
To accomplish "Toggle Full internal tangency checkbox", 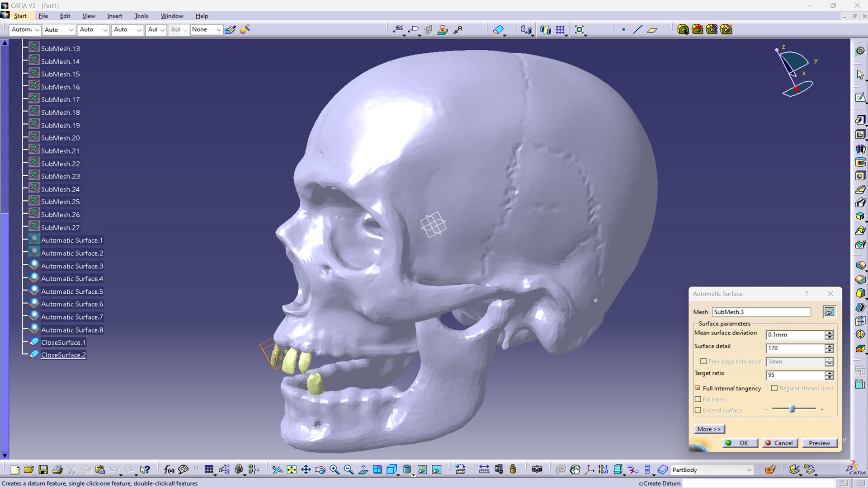I will pyautogui.click(x=698, y=388).
